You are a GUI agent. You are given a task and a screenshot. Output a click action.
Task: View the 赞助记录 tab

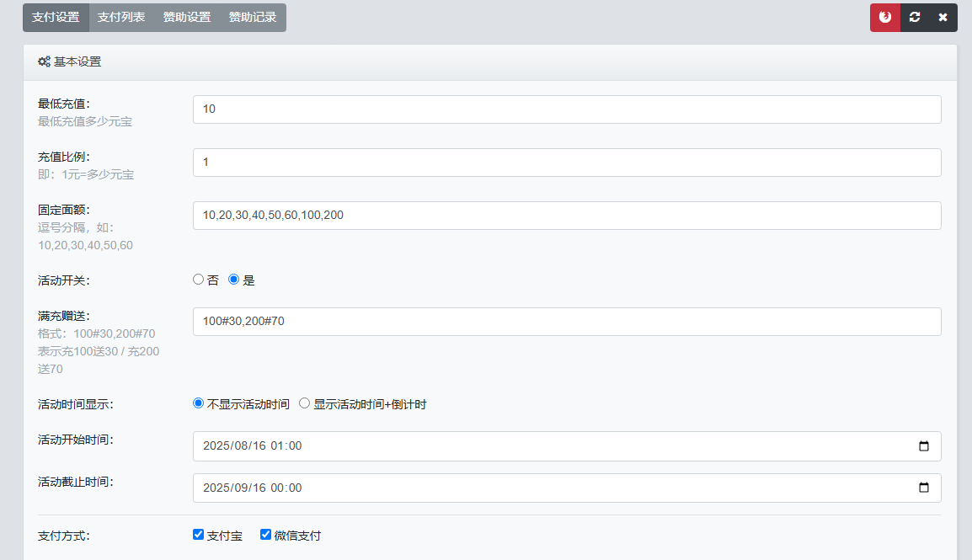(x=253, y=18)
